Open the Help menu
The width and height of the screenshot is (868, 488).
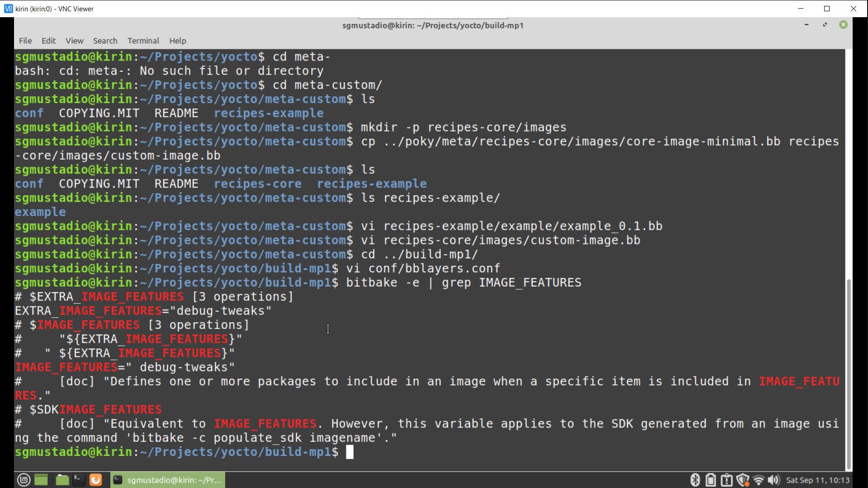(x=177, y=41)
